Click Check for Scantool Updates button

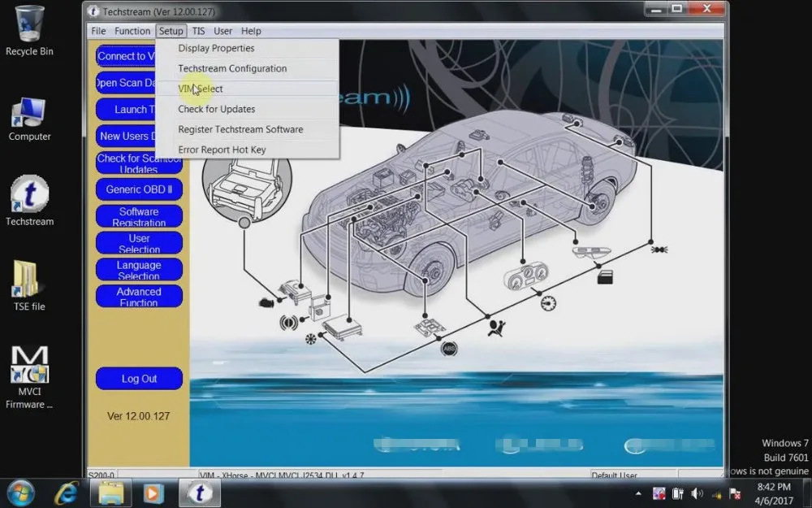tap(139, 163)
